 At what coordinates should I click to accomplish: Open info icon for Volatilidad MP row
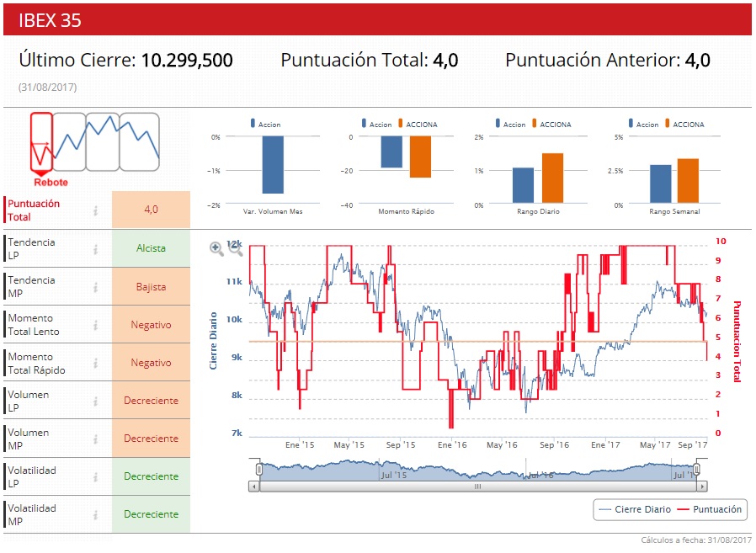tap(95, 515)
